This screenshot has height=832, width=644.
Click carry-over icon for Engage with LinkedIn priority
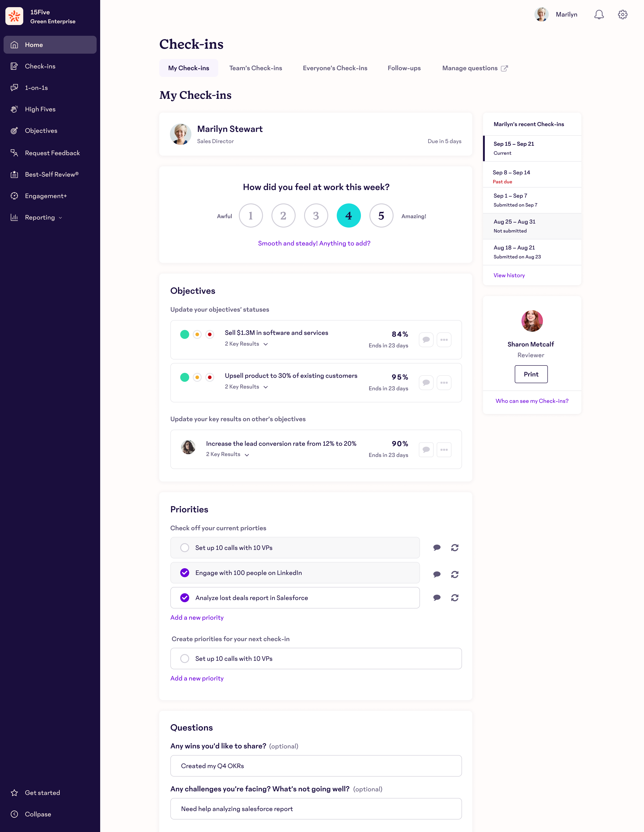click(454, 574)
